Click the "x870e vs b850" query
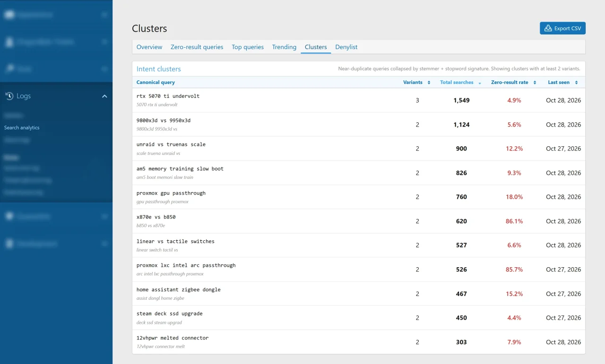 click(156, 217)
